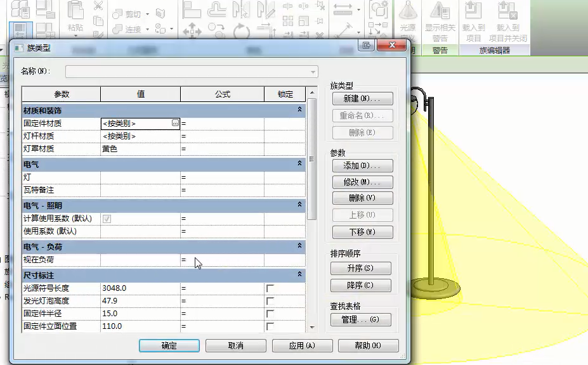Enable the lock checkbox for 发光灯泡高度

point(270,301)
